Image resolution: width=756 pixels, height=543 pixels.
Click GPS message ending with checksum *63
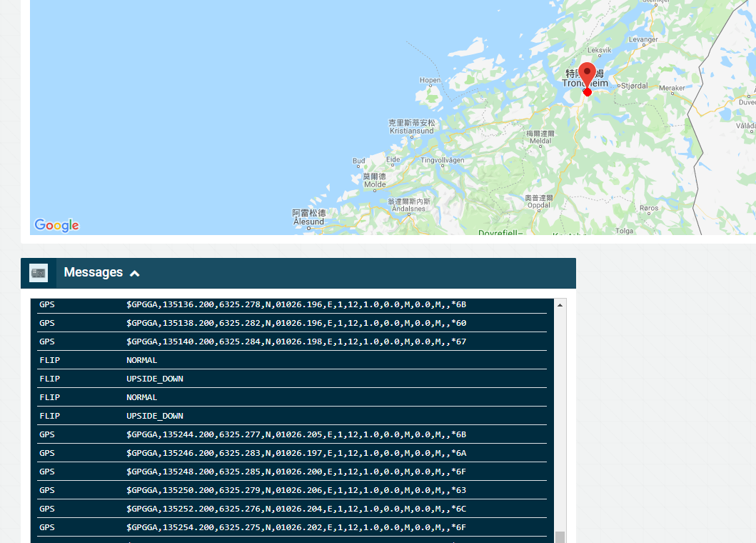293,490
